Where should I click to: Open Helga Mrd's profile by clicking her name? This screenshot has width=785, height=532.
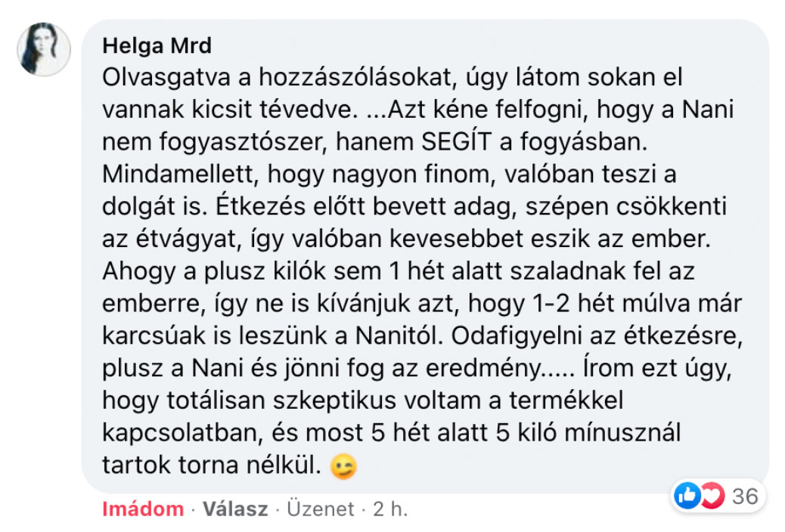[156, 45]
